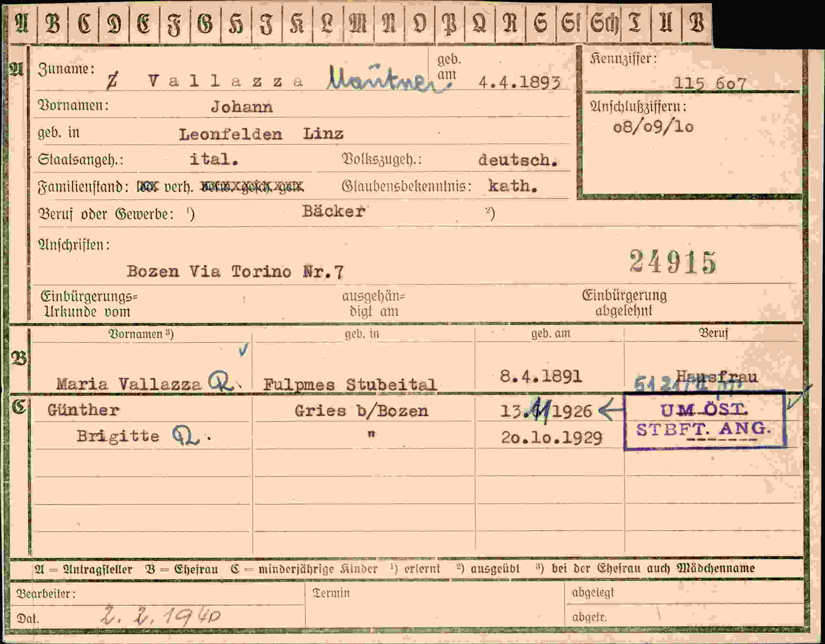Select the Sch alphabet index tab

click(x=604, y=23)
